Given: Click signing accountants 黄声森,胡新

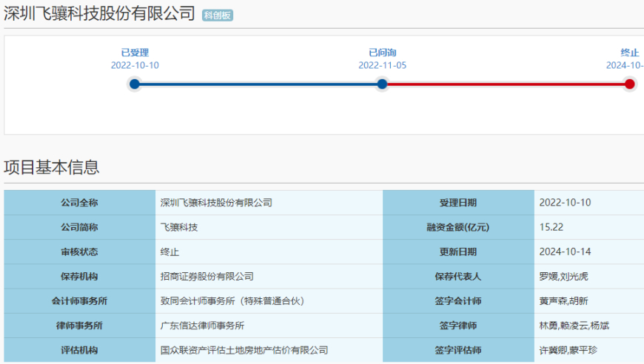Looking at the screenshot, I should [x=563, y=301].
